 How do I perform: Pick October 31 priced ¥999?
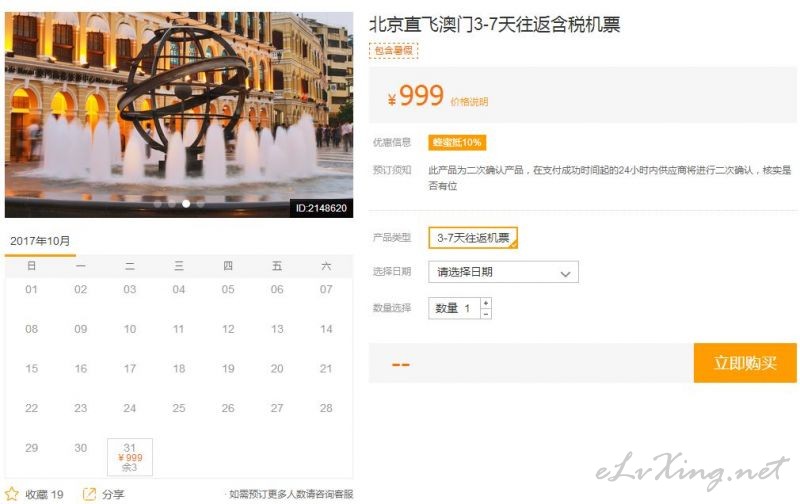[130, 457]
